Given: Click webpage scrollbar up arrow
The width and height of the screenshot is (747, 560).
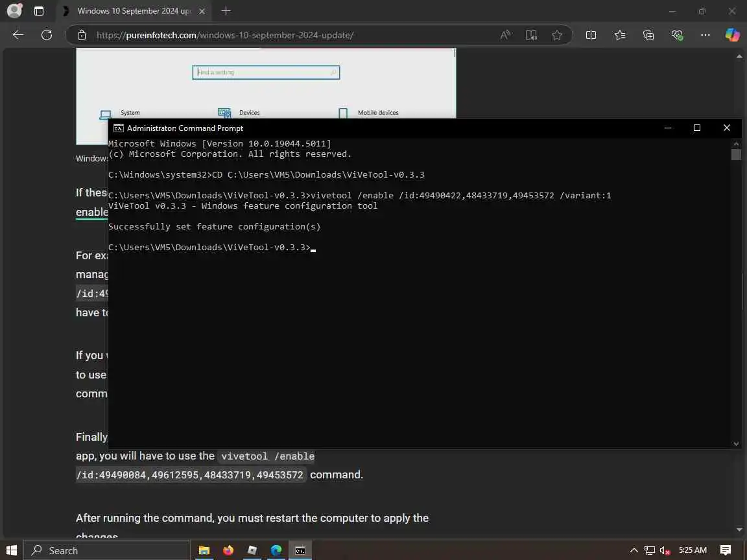Looking at the screenshot, I should tap(739, 56).
